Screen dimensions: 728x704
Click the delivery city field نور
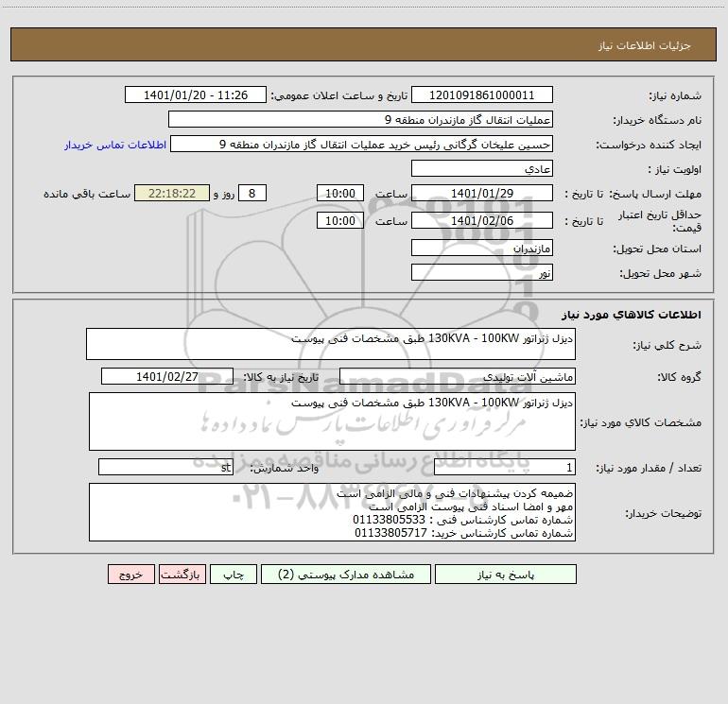coord(482,272)
